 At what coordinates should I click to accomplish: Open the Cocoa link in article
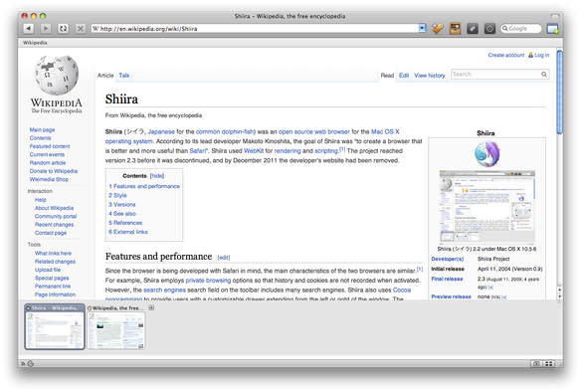pos(402,290)
